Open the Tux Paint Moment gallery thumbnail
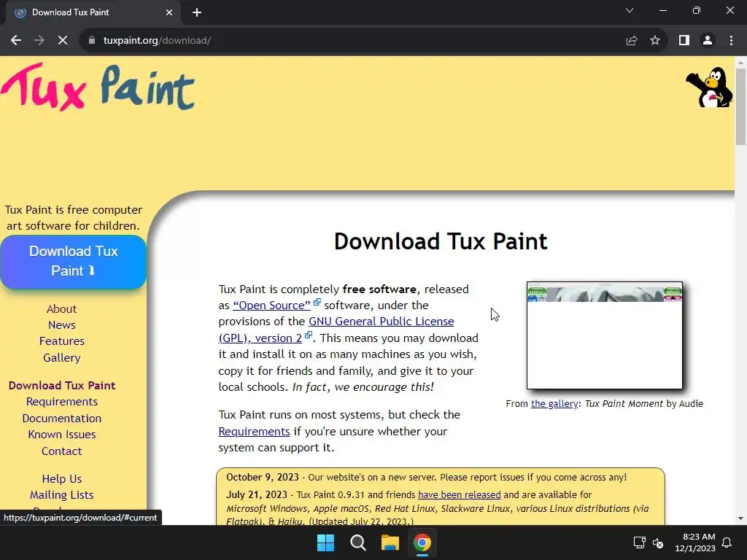This screenshot has height=560, width=747. click(605, 335)
